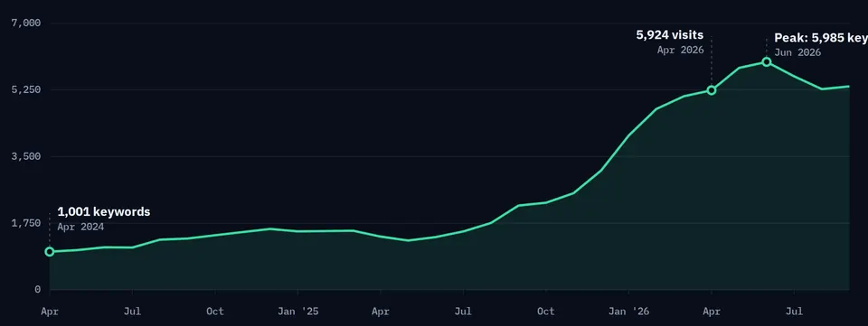Screen dimensions: 868x326
Task: Select the 'Apr 2026' date under 5,924 visits
Action: coord(680,51)
